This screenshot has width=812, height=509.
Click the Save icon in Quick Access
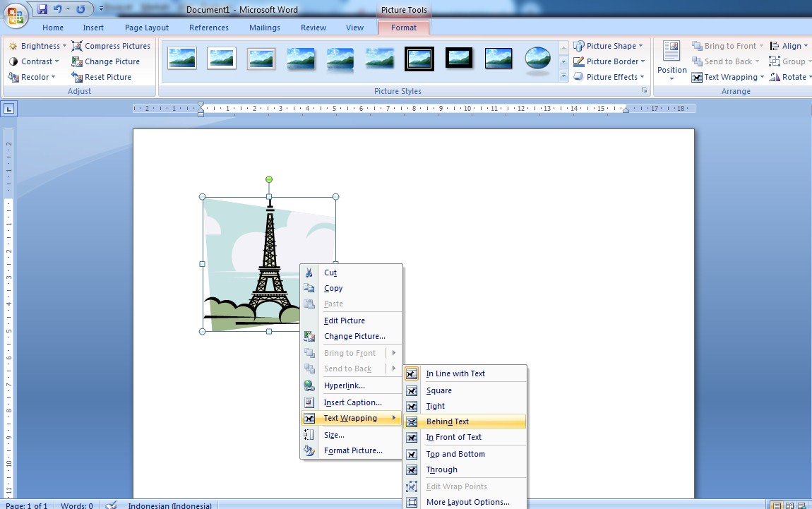tap(42, 8)
